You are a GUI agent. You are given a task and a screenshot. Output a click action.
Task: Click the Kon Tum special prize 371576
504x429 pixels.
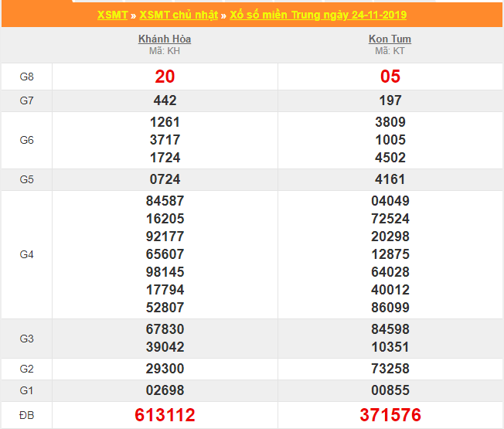pyautogui.click(x=390, y=415)
